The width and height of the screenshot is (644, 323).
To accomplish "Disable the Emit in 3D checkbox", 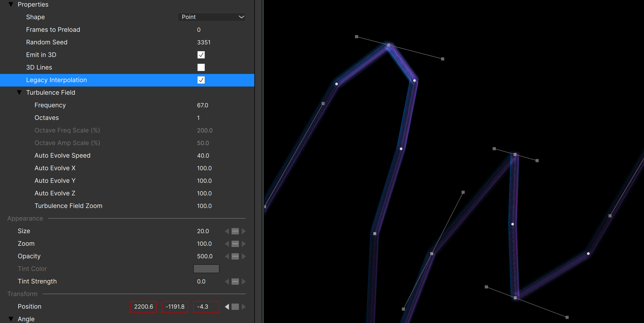I will coord(201,55).
